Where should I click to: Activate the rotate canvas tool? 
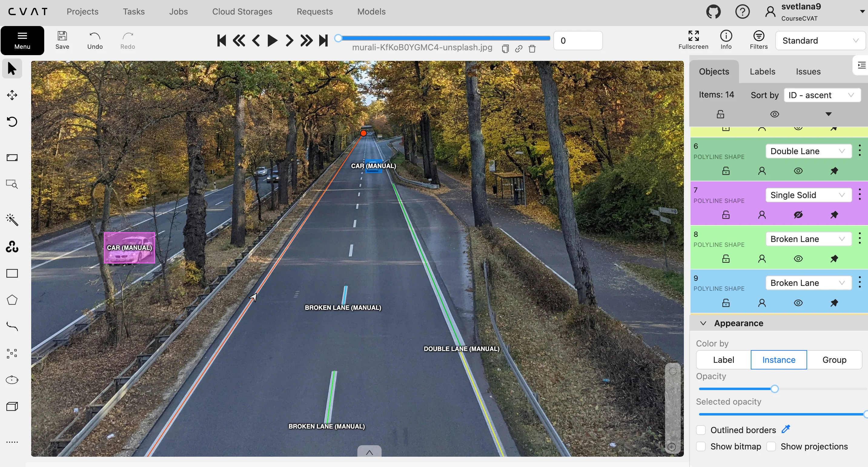pyautogui.click(x=12, y=122)
